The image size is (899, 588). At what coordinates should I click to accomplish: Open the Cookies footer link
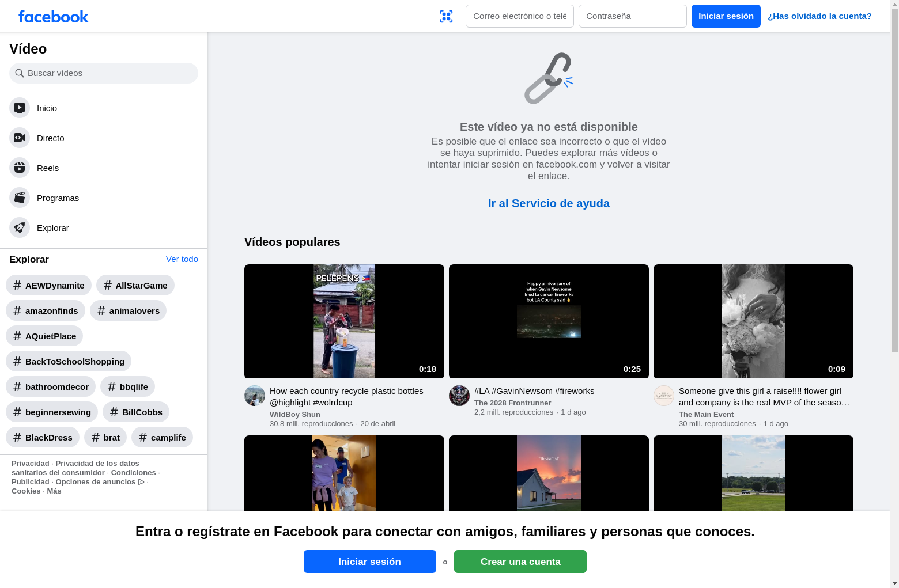point(26,491)
